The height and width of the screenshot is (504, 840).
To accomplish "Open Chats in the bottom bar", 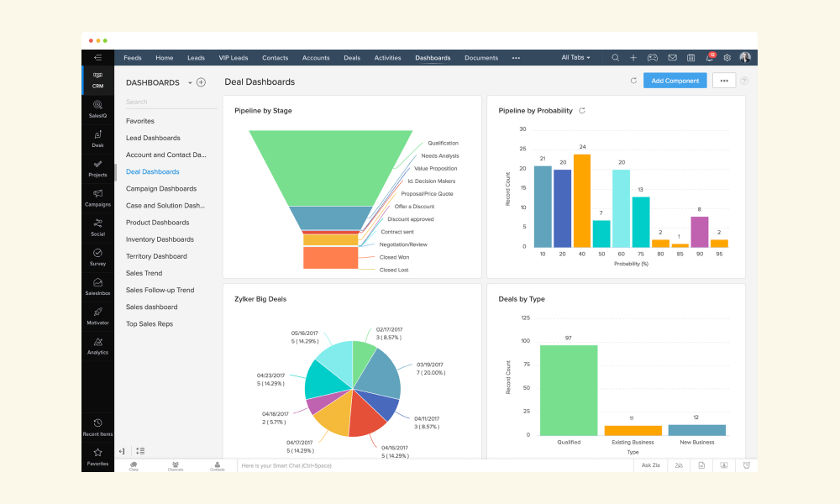I will click(134, 466).
